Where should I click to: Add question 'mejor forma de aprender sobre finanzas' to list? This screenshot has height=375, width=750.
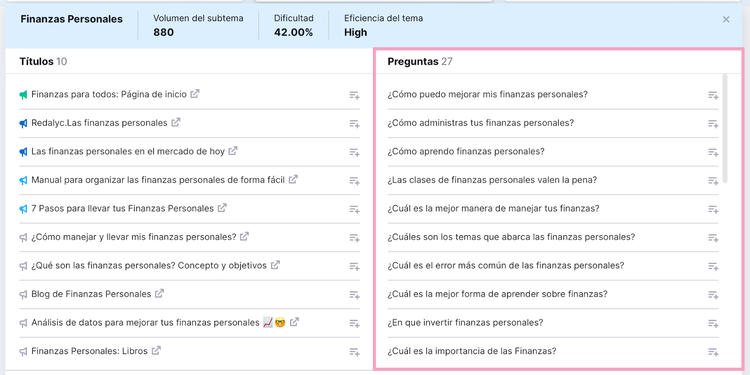coord(713,295)
